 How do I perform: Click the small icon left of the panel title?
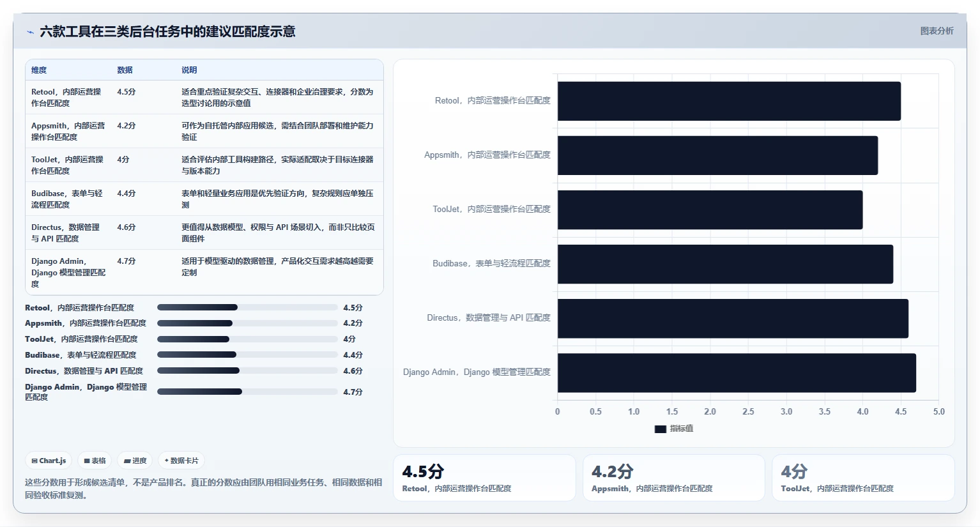(30, 32)
